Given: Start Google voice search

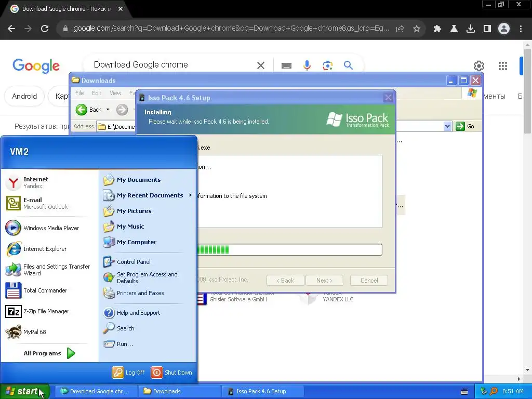Looking at the screenshot, I should point(307,65).
